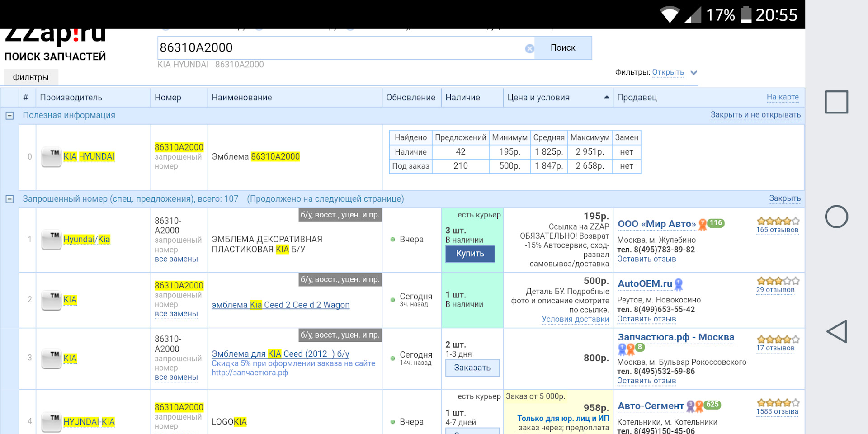Click the TM icon in the AutoOEM.ru row

52,300
